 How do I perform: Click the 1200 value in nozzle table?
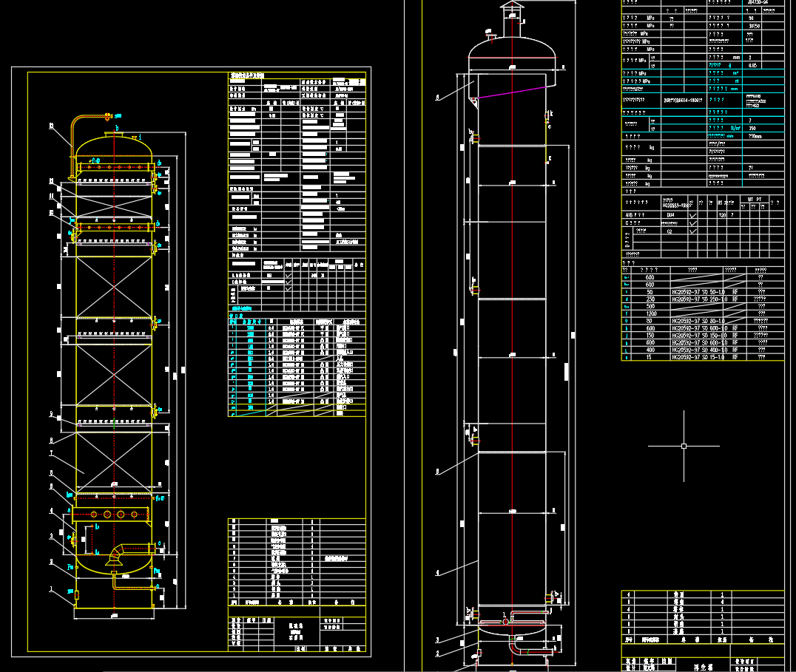(650, 313)
